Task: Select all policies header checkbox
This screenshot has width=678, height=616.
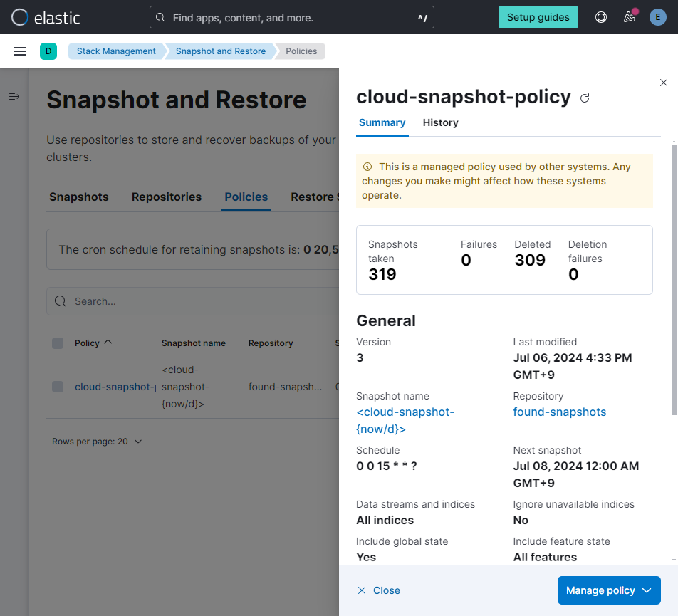Action: pyautogui.click(x=58, y=343)
